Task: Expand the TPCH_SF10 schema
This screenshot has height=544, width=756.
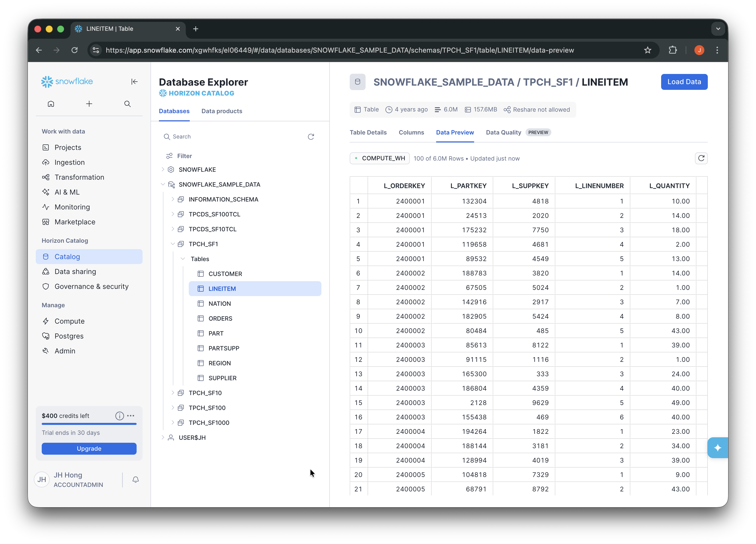Action: coord(173,393)
